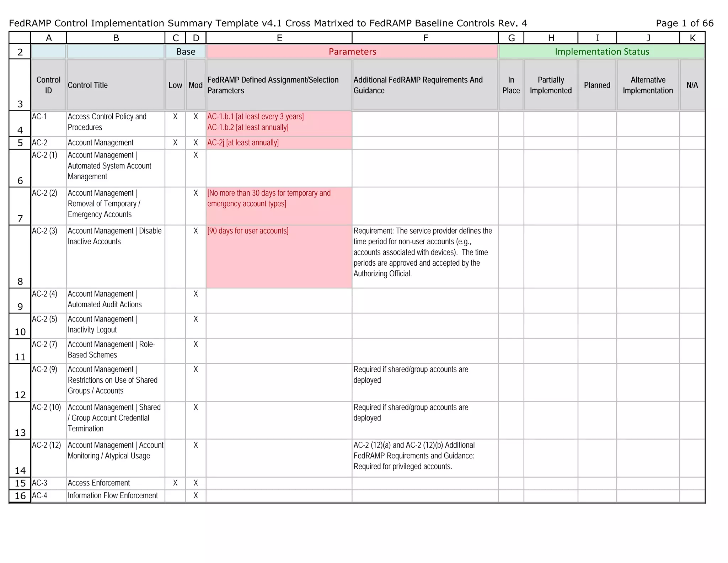728x563 pixels.
Task: Click column A header
Action: [49, 38]
